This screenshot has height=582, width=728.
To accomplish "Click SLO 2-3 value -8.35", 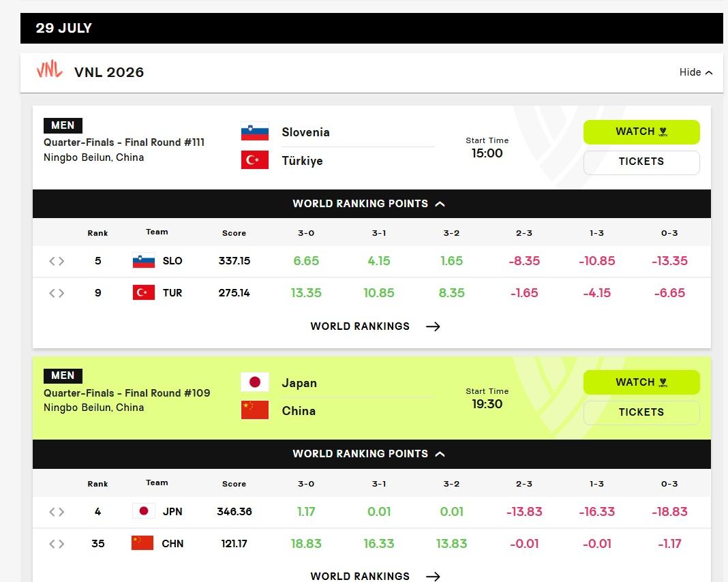I will pos(524,261).
